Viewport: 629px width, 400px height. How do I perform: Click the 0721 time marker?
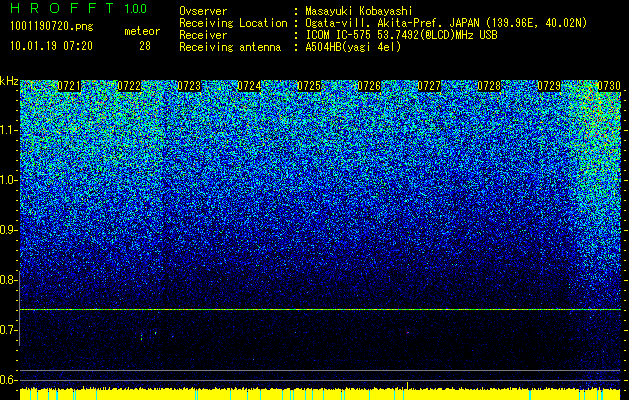[69, 86]
